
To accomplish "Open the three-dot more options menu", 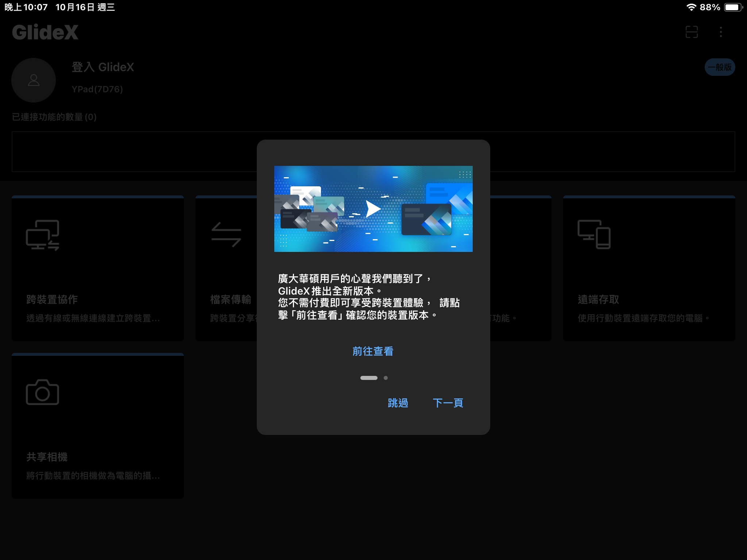I will pyautogui.click(x=721, y=32).
